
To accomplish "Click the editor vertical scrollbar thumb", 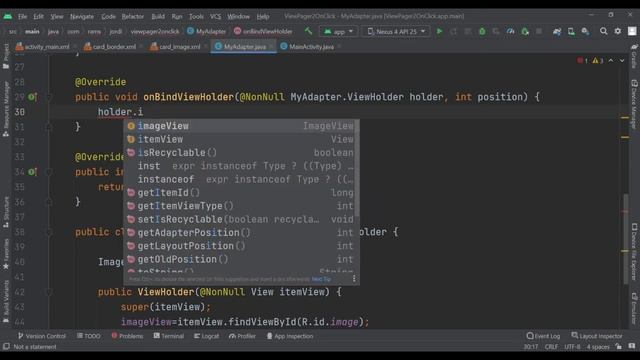I will (625, 239).
